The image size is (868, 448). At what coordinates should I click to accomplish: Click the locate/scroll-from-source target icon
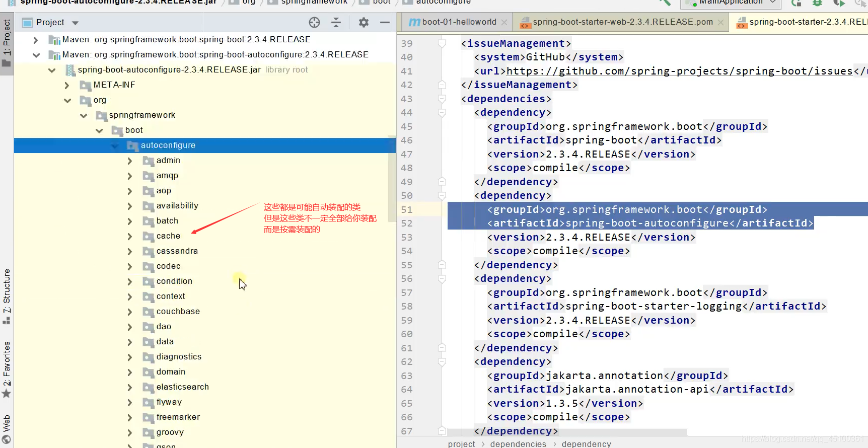(314, 22)
